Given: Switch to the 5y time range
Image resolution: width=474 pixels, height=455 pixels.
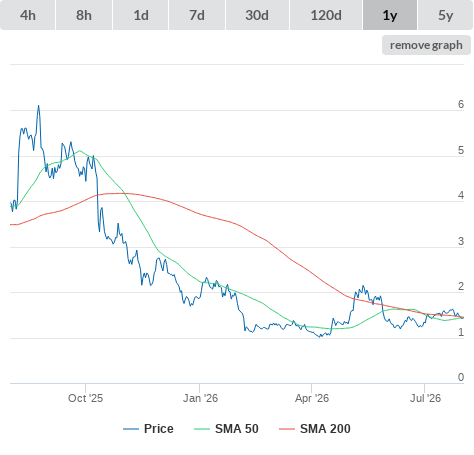Looking at the screenshot, I should coord(445,15).
